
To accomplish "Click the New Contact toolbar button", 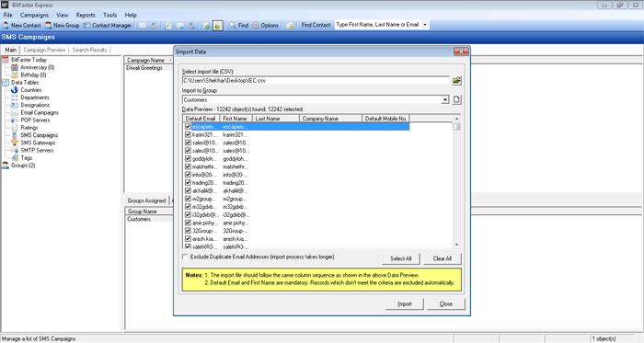I will pos(22,26).
